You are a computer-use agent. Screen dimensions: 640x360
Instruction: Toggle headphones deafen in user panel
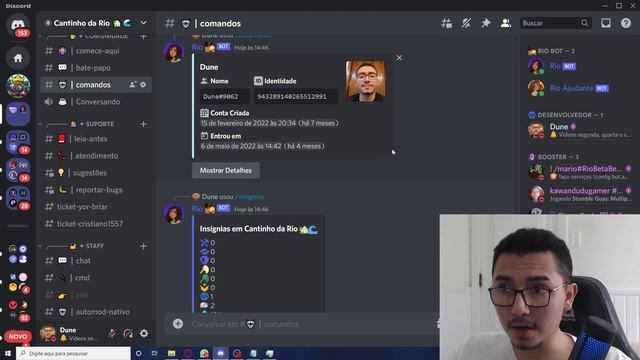128,333
